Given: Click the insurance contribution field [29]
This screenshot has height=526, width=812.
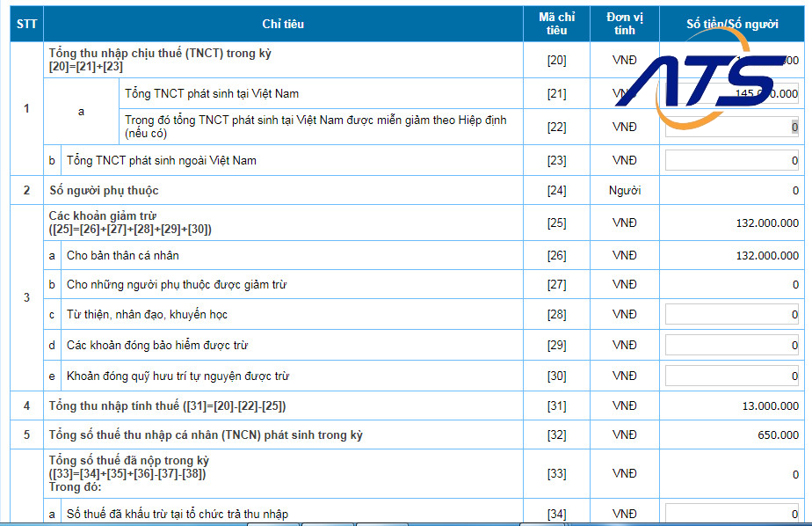Looking at the screenshot, I should 732,345.
